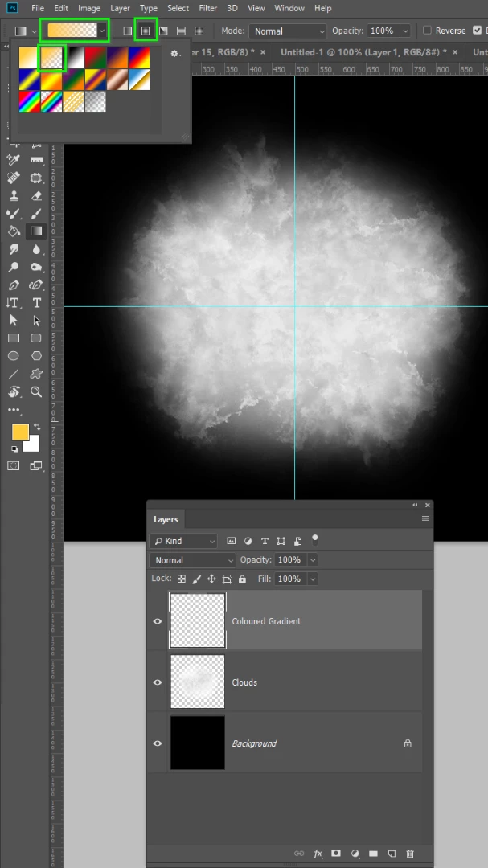The width and height of the screenshot is (488, 868).
Task: Select the Ellipse shape tool
Action: tap(14, 356)
